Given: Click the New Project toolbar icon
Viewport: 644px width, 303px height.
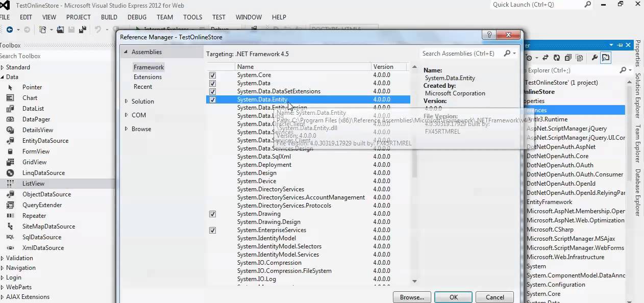Looking at the screenshot, I should [43, 30].
